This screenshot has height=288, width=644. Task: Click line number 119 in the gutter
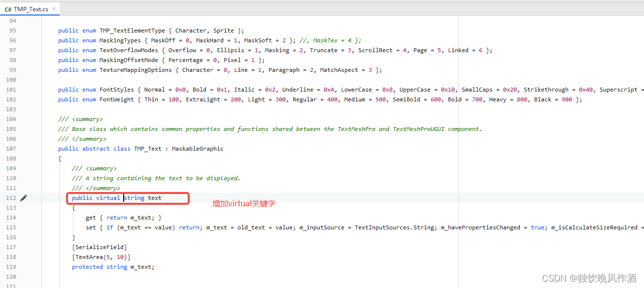11,267
